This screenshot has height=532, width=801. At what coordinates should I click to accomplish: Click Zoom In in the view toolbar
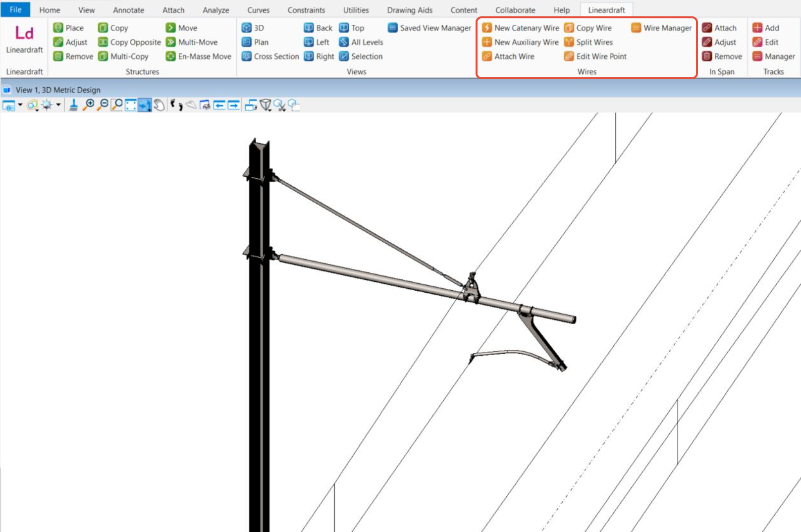click(89, 105)
